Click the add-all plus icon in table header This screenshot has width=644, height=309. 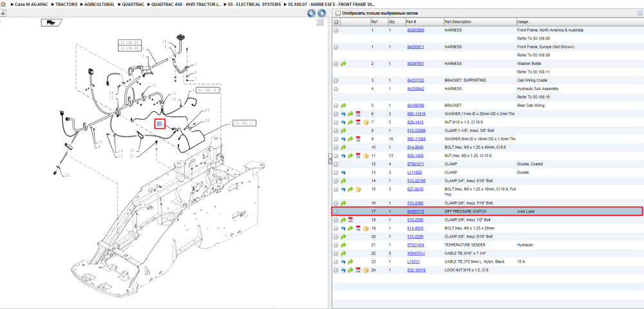(336, 22)
